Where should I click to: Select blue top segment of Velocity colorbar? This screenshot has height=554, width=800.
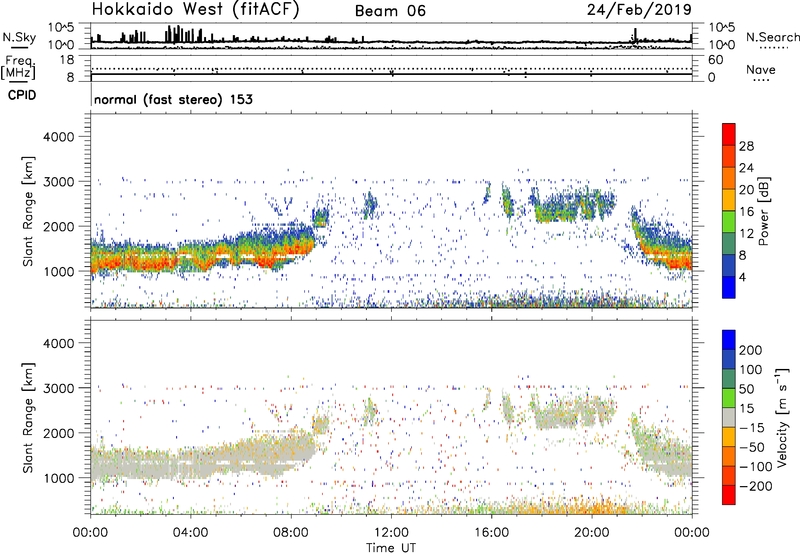[729, 340]
